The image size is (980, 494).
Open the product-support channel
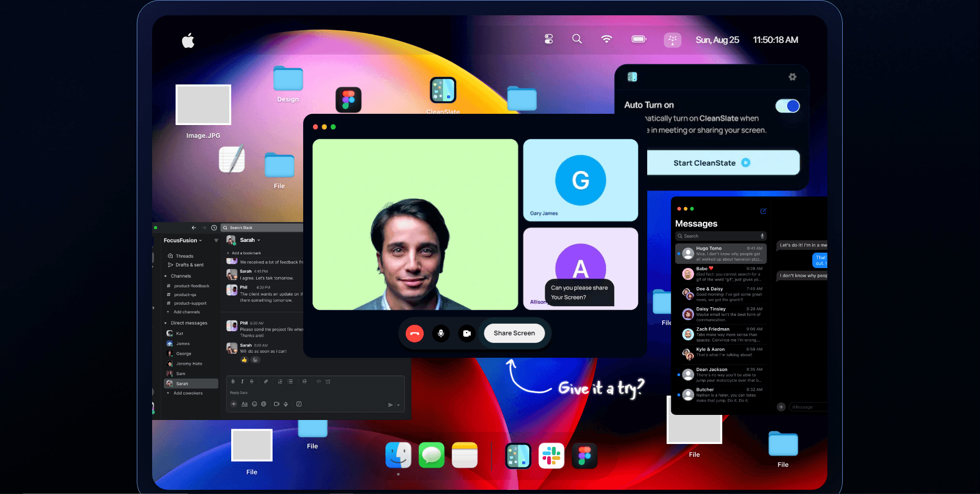(x=187, y=303)
